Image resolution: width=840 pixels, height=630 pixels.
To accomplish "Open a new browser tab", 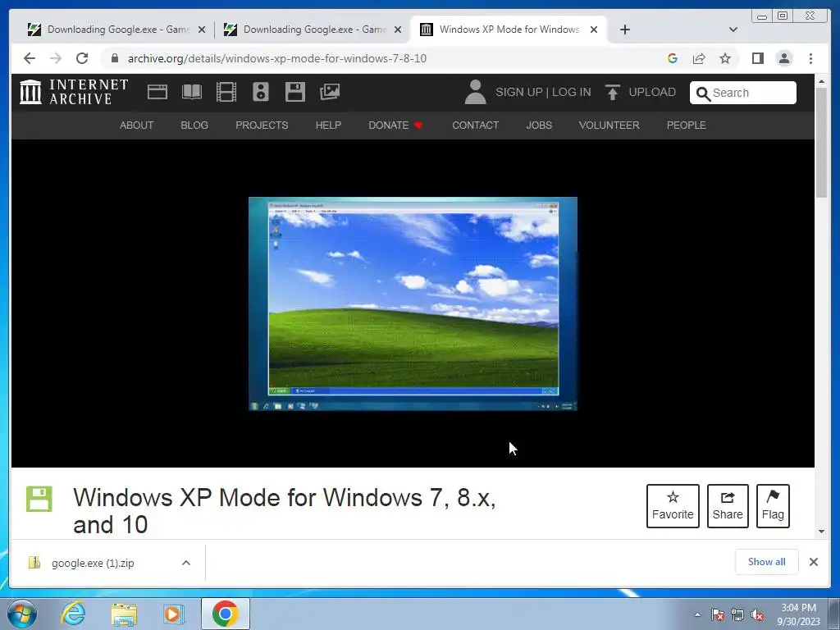I will point(624,30).
